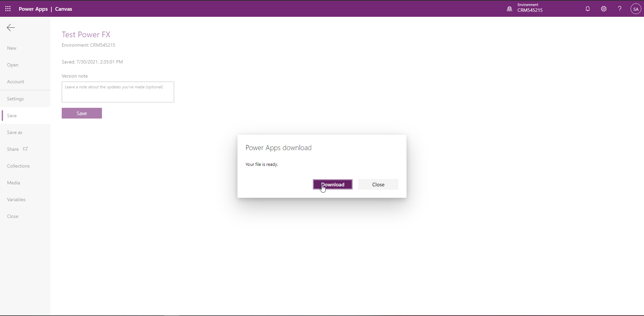Open the app launcher waffle icon
Viewport: 644px width, 316px height.
click(x=8, y=9)
